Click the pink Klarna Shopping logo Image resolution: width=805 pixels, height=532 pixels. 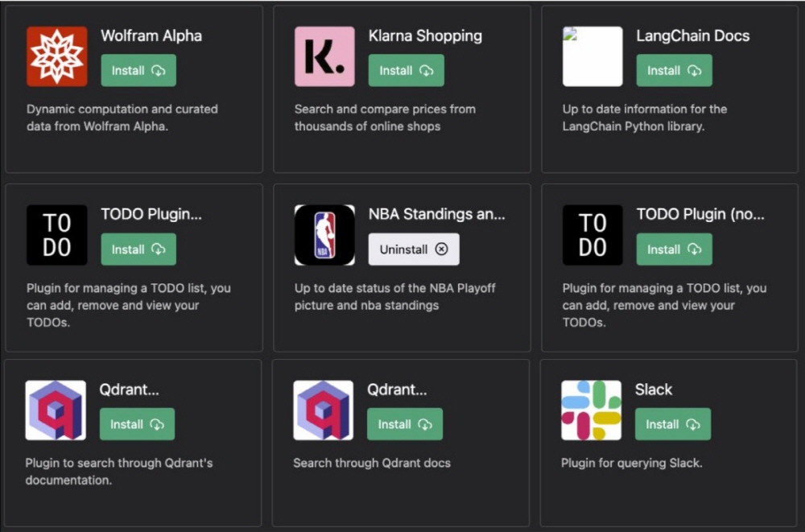[324, 56]
